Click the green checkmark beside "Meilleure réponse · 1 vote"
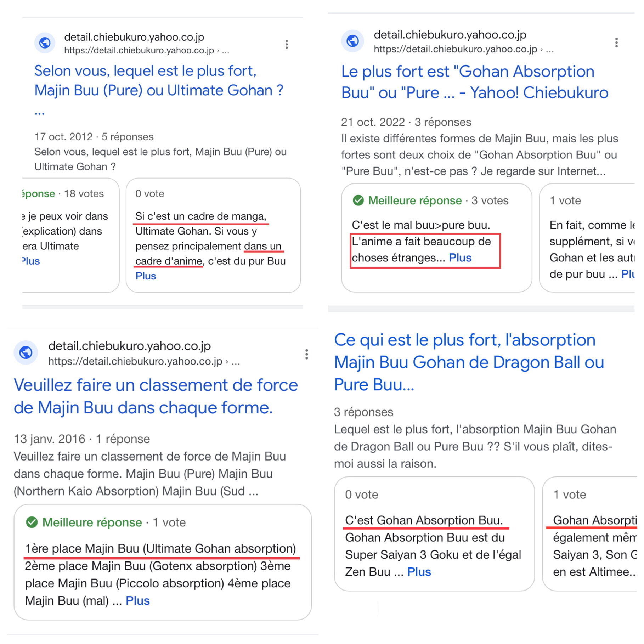 [x=32, y=522]
